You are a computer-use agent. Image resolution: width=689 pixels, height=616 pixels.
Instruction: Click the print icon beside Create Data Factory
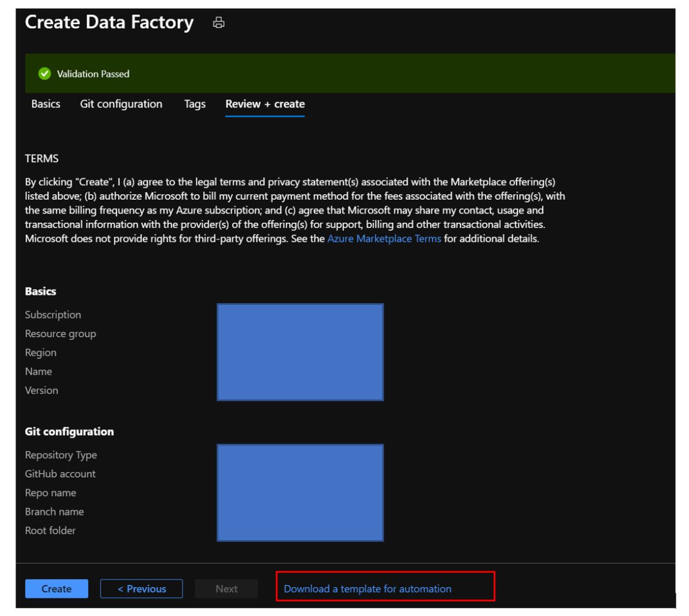pos(218,23)
